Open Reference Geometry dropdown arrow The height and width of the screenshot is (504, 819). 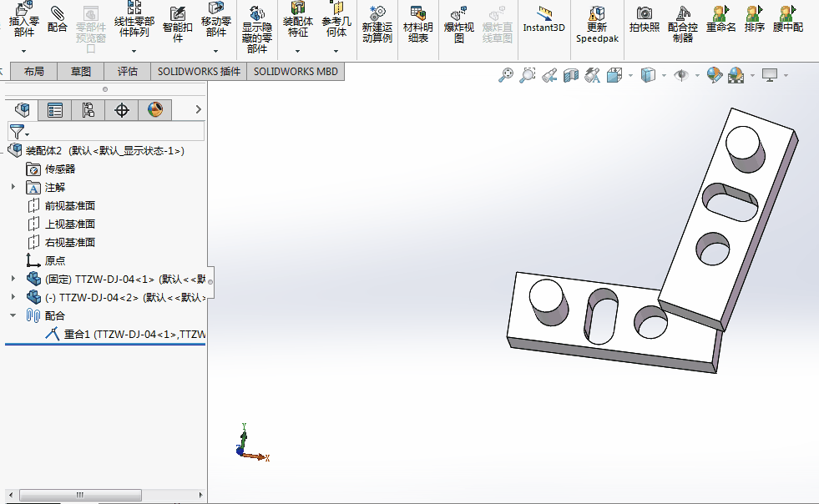[x=336, y=51]
